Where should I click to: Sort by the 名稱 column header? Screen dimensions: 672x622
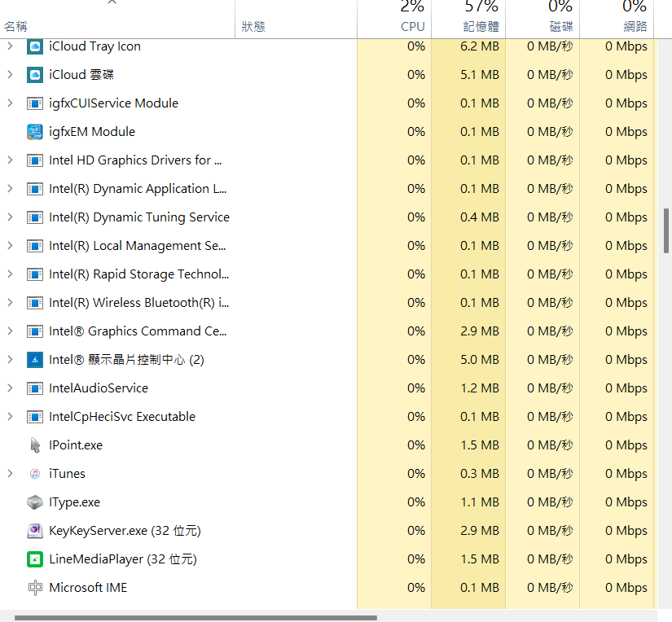click(x=117, y=20)
